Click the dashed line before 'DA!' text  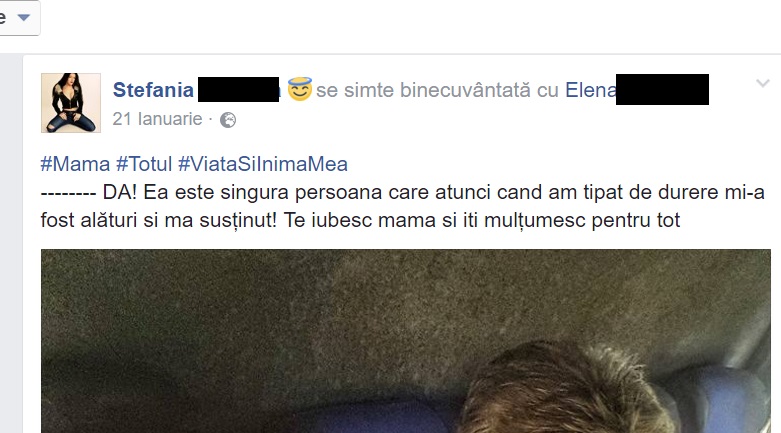tap(68, 193)
